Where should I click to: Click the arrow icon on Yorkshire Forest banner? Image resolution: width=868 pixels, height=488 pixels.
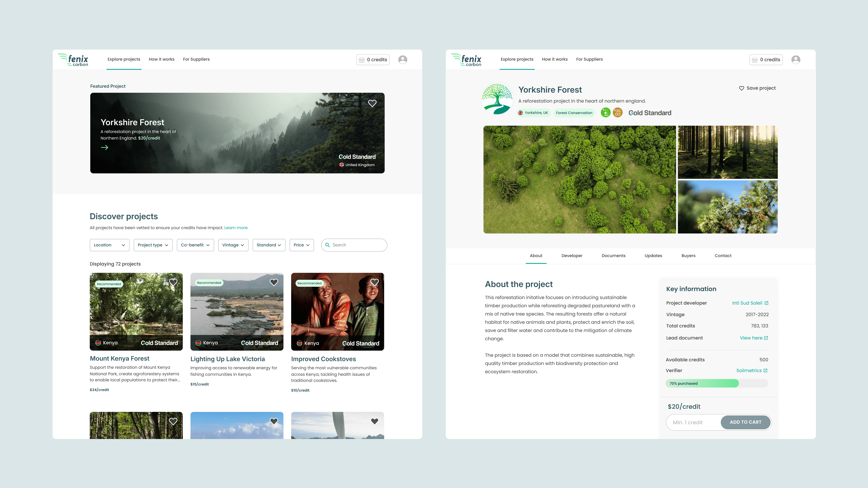coord(104,147)
